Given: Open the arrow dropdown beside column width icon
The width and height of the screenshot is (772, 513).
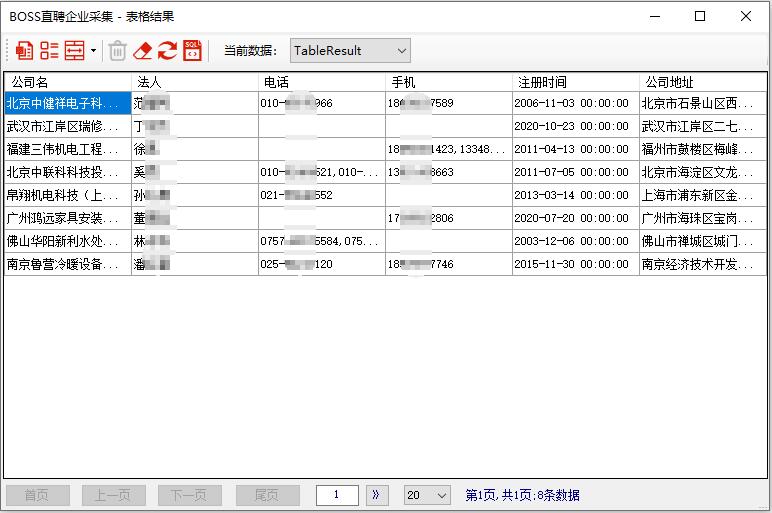Looking at the screenshot, I should 93,50.
